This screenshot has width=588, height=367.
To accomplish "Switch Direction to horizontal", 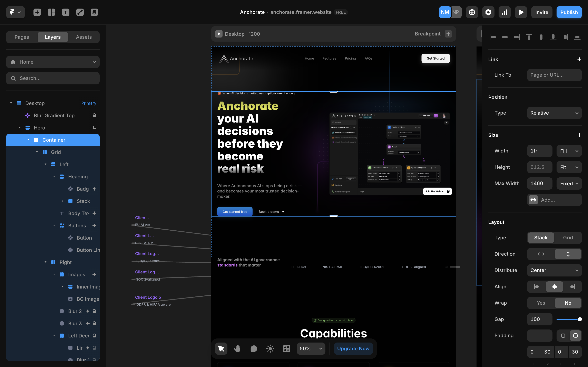I will tap(541, 254).
